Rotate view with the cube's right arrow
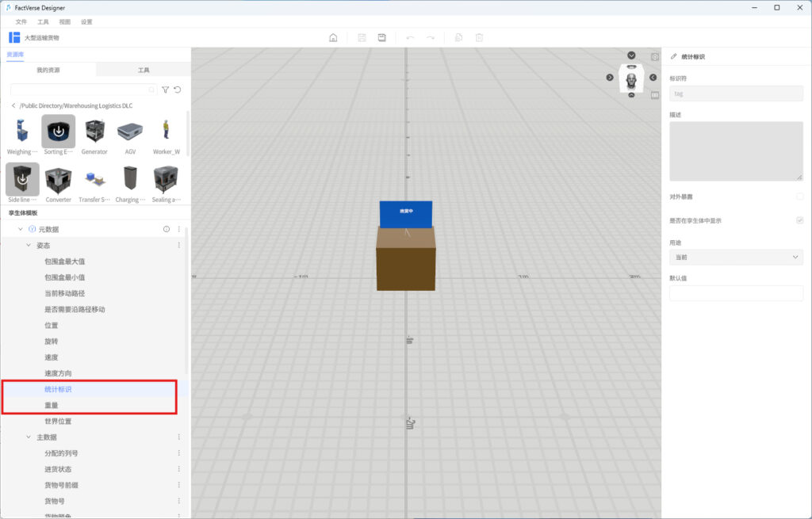This screenshot has height=519, width=812. (x=653, y=77)
